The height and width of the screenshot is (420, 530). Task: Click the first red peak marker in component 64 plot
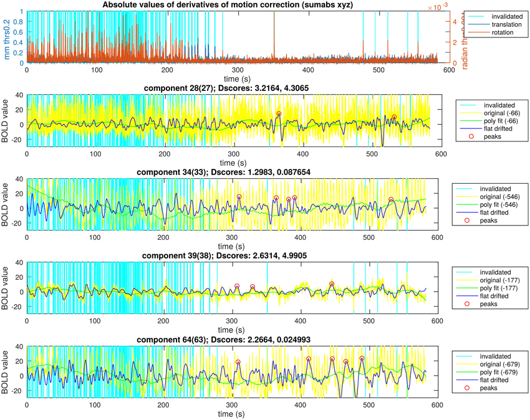[x=238, y=362]
